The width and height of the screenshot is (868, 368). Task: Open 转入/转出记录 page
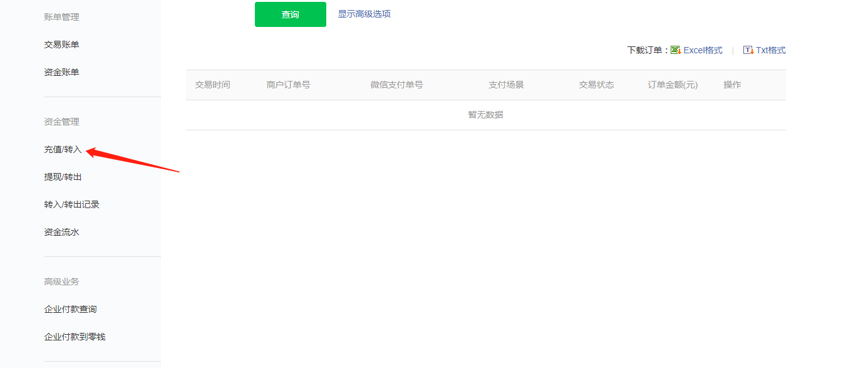(x=72, y=204)
